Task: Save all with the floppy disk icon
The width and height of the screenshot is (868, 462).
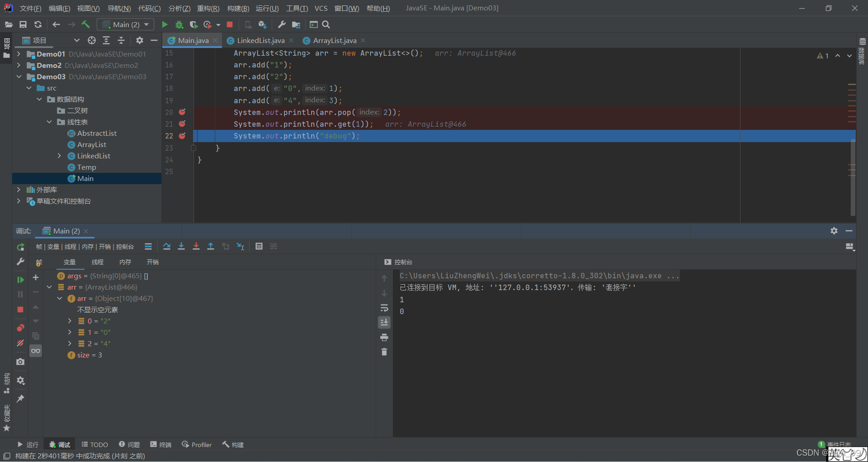Action: click(23, 24)
